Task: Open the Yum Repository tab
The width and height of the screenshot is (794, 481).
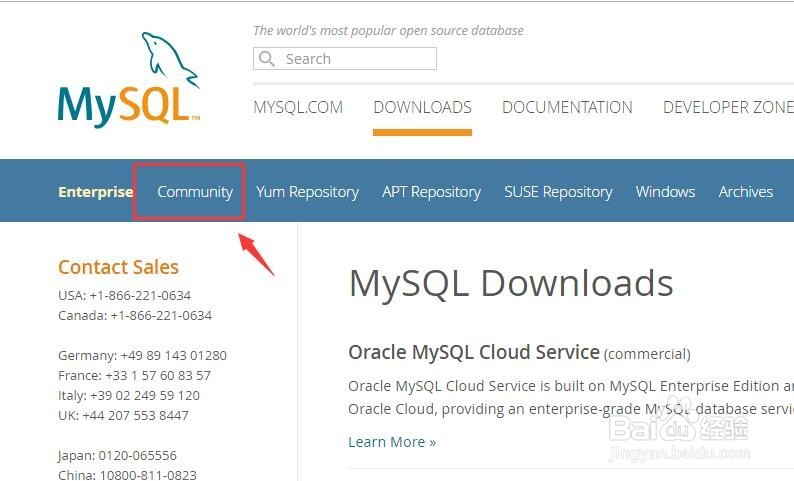Action: pos(307,192)
